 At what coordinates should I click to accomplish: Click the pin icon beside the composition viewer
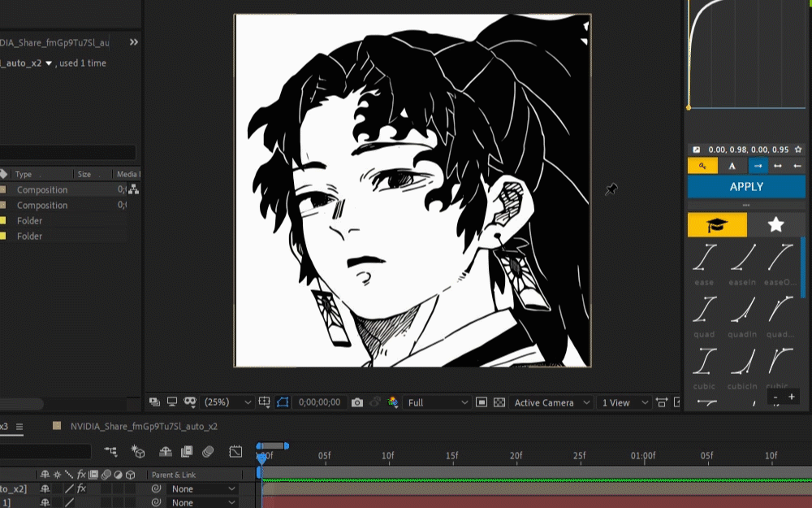611,189
